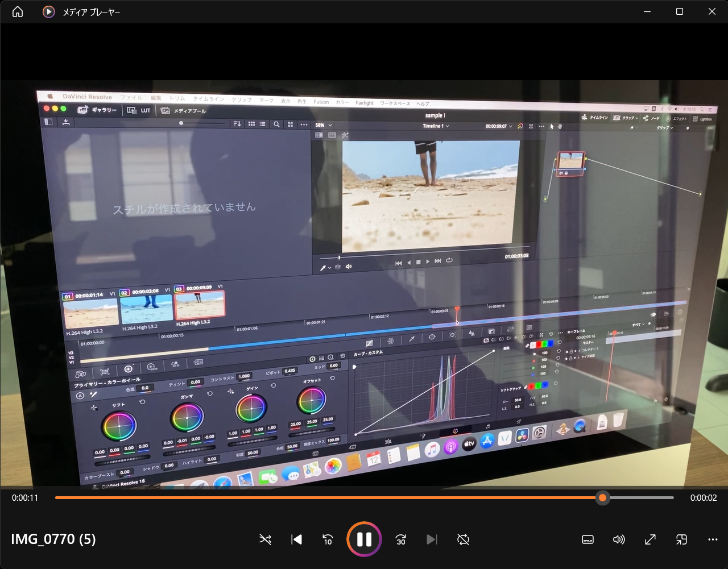Image resolution: width=728 pixels, height=569 pixels.
Task: Reset the ガンマ wheel with its reset icon
Action: 209,393
